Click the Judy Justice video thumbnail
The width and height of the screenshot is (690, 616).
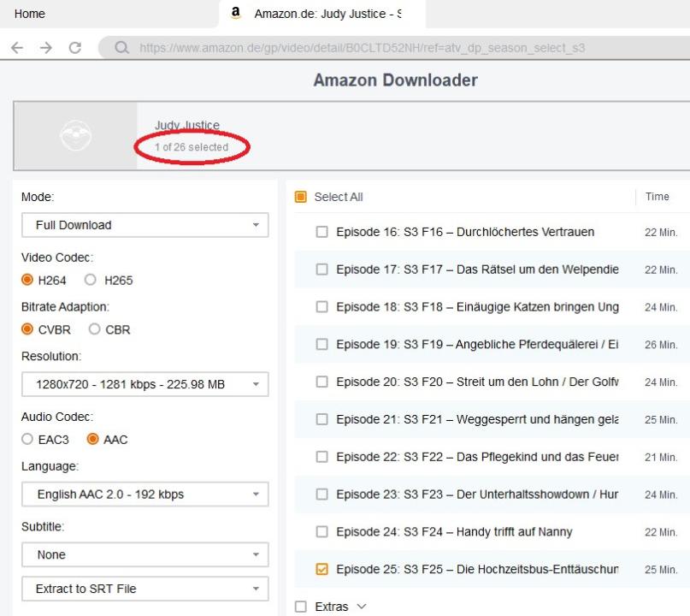75,136
